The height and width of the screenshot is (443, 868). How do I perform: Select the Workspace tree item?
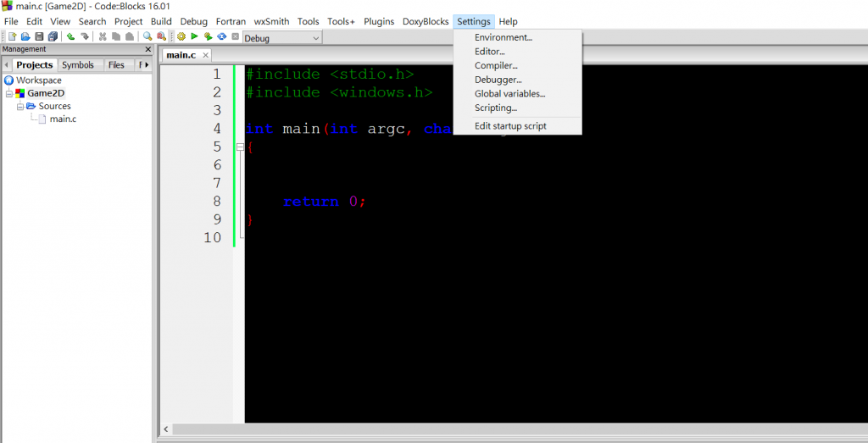pos(39,80)
